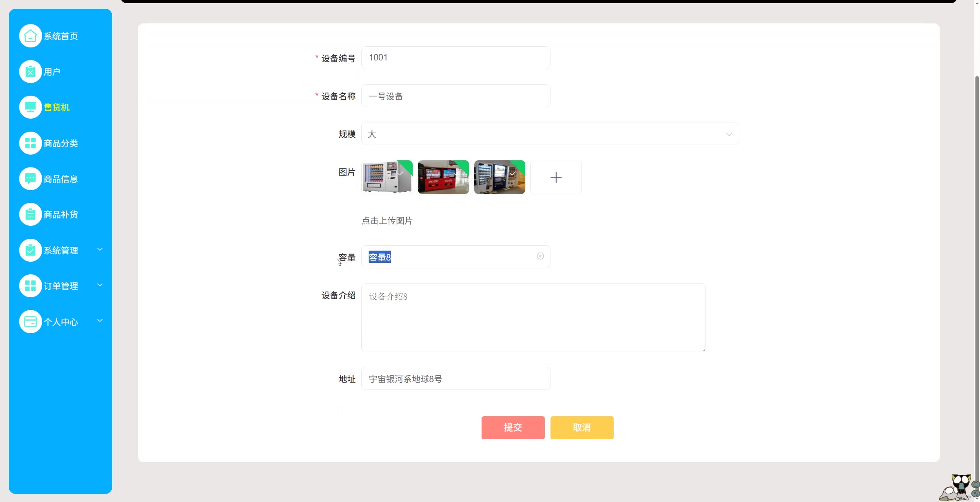The width and height of the screenshot is (980, 502).
Task: Select the first white vending machine thumbnail
Action: [387, 177]
